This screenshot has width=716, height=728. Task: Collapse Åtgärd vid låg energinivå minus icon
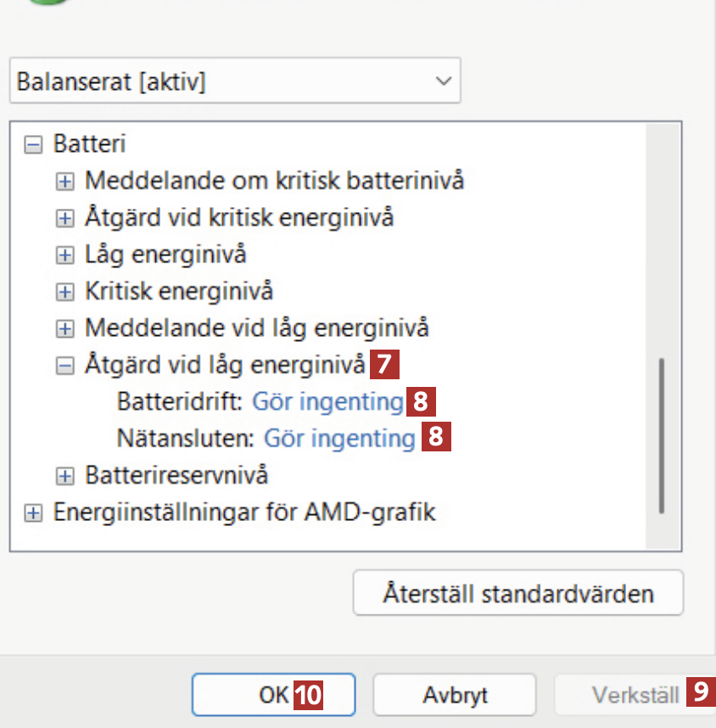pos(64,366)
